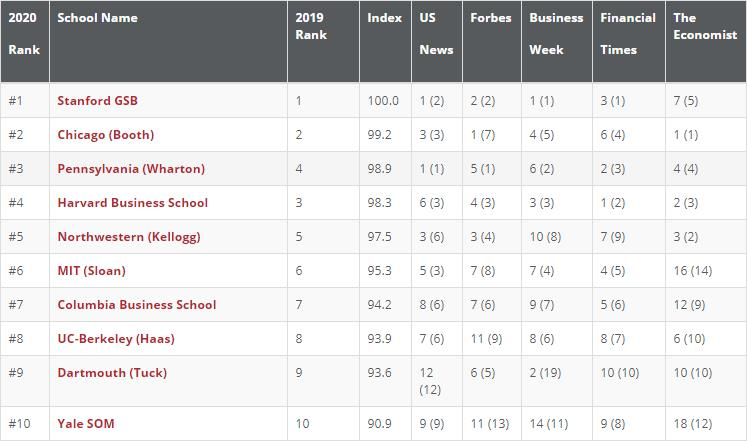This screenshot has width=747, height=441.
Task: Open Harvard Business School link
Action: tap(132, 203)
